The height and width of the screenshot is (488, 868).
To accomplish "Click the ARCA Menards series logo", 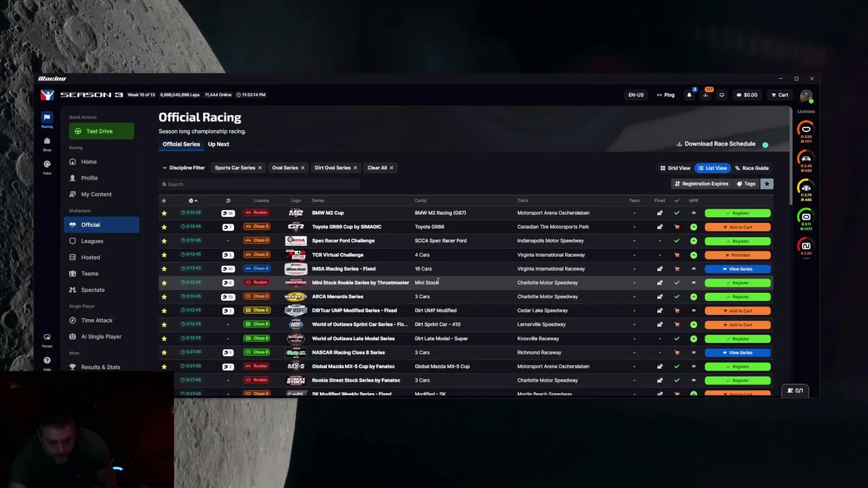I will point(296,296).
